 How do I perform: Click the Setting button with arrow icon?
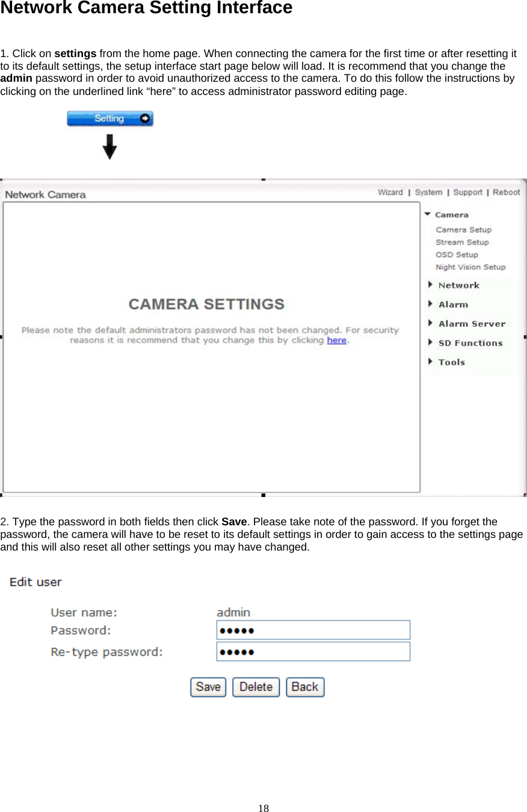click(x=109, y=118)
